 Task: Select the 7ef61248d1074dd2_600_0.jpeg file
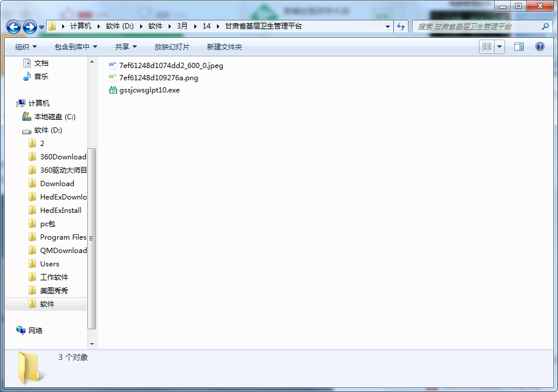pos(170,66)
